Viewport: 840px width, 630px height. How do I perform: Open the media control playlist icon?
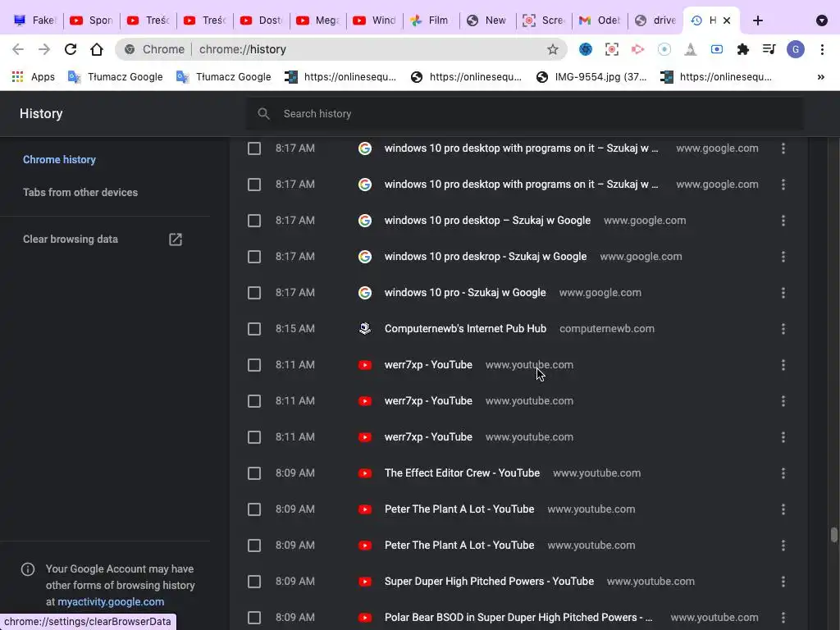click(x=769, y=49)
